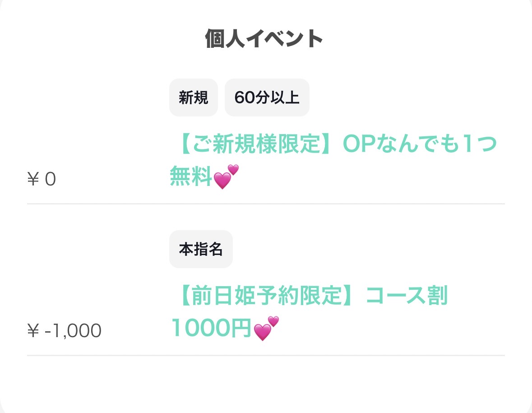
Task: Select the 新規 tag chip
Action: [193, 97]
